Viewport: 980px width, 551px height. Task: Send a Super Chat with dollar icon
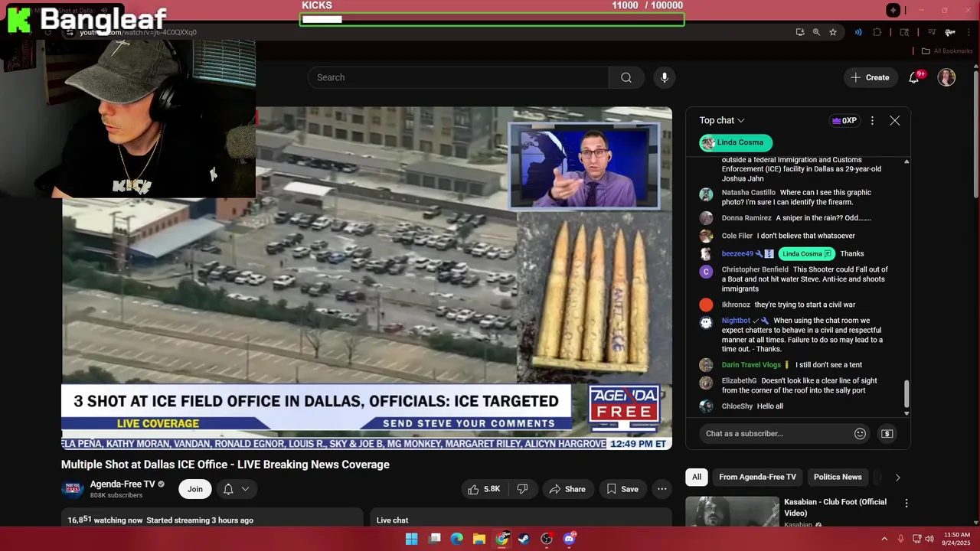click(x=887, y=434)
